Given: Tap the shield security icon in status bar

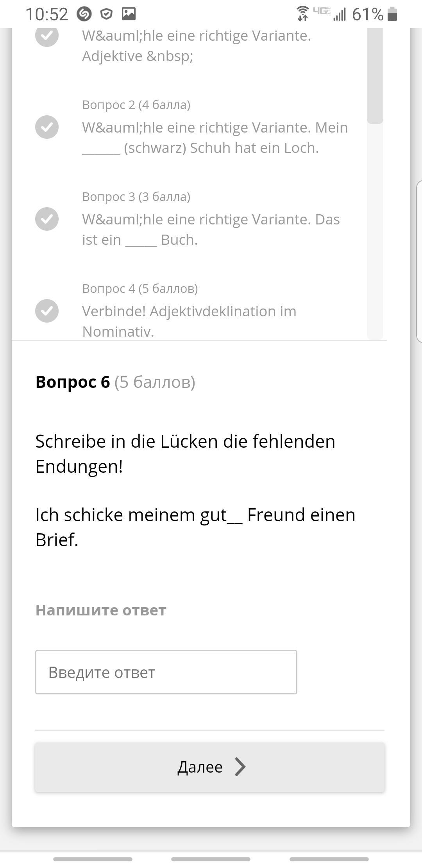Looking at the screenshot, I should click(106, 14).
